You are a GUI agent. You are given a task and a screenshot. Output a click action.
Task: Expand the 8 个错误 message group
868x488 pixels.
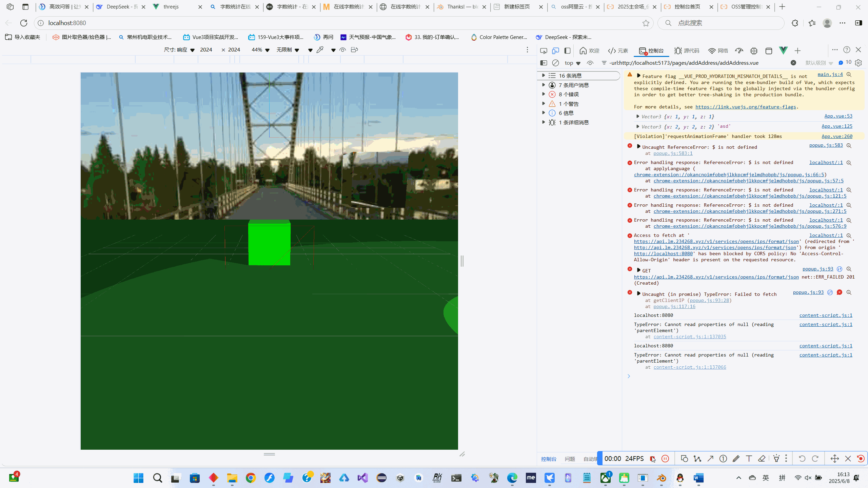point(544,94)
